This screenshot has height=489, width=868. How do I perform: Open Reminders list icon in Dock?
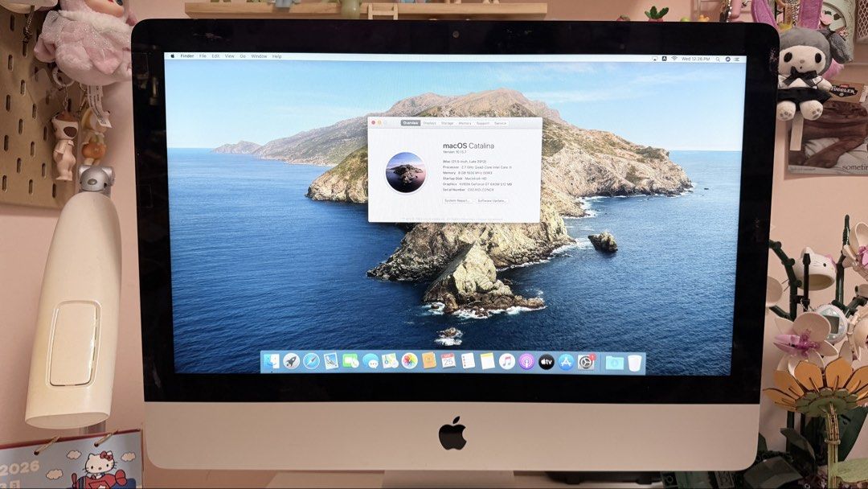point(469,362)
